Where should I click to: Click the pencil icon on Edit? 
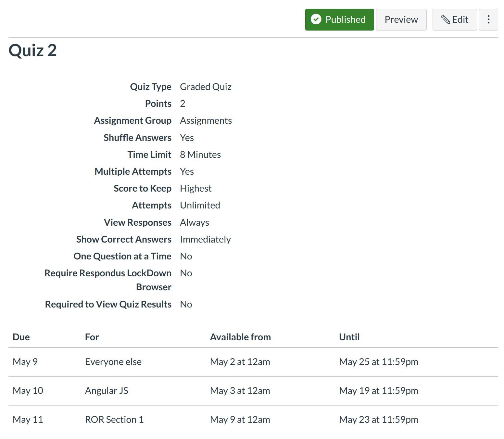coord(445,19)
